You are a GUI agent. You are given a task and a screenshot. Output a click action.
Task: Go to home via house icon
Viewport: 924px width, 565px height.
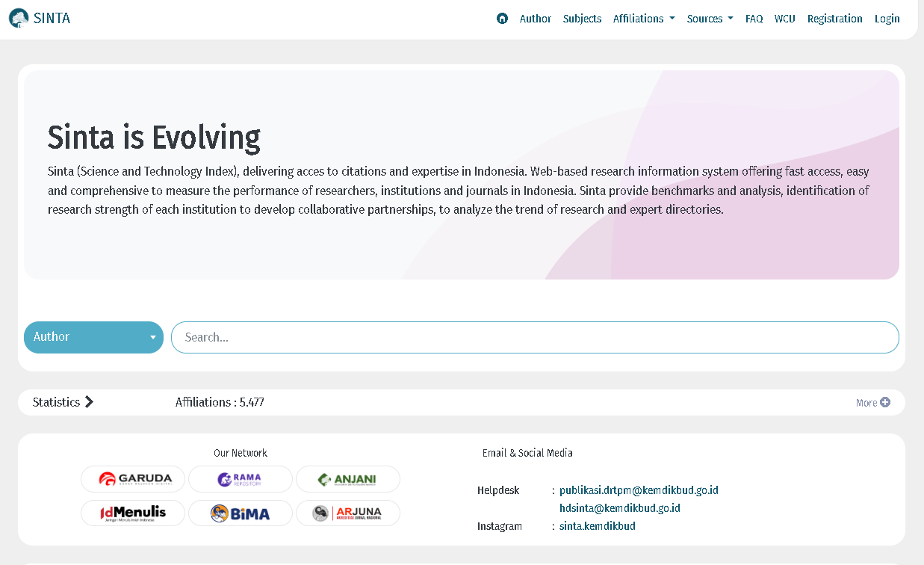[x=502, y=19]
